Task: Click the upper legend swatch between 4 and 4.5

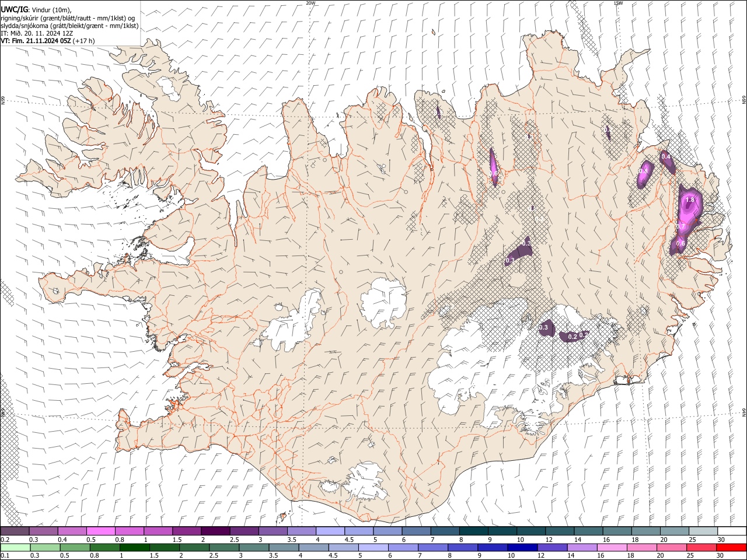Action: tap(330, 531)
